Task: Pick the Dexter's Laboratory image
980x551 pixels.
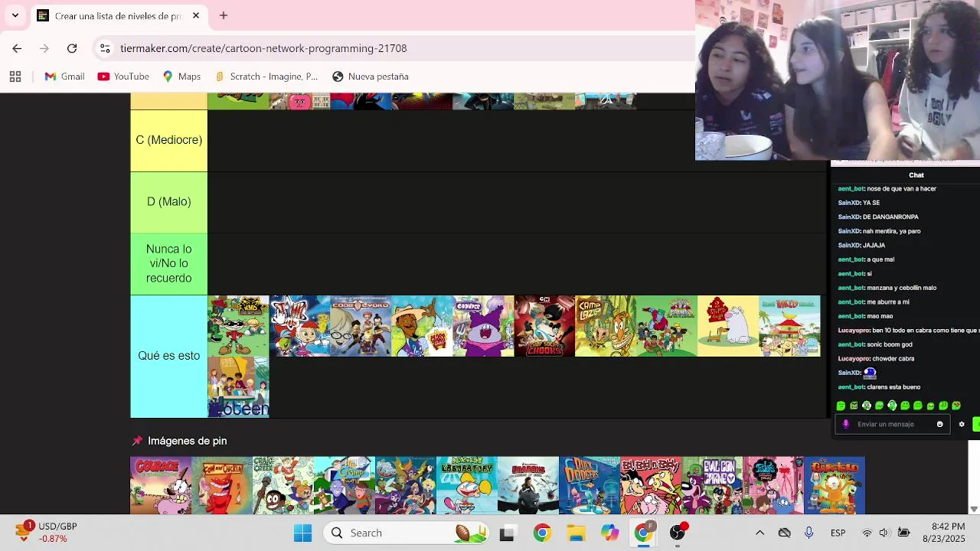Action: tap(467, 486)
